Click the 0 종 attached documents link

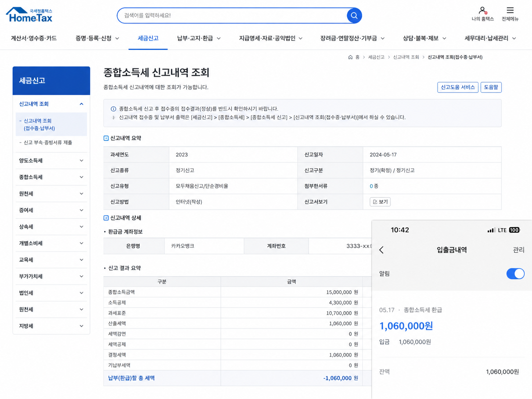[374, 186]
